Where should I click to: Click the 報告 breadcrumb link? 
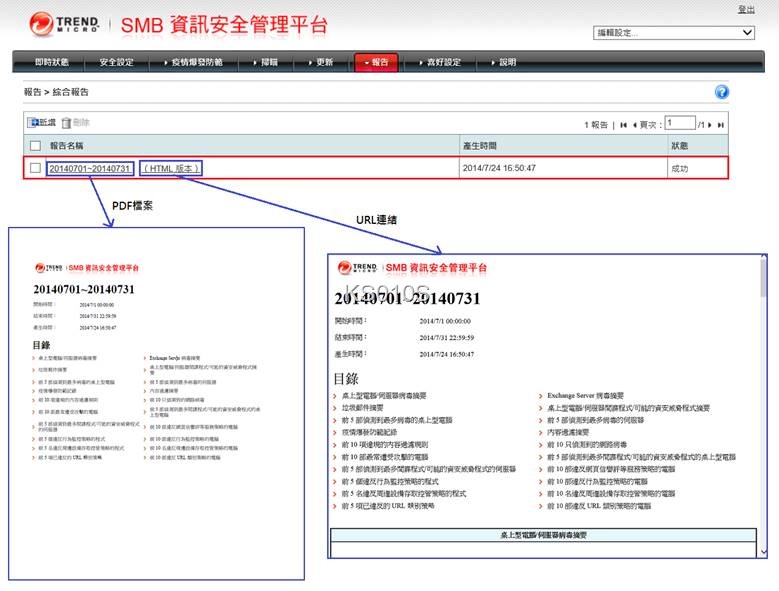[x=33, y=92]
